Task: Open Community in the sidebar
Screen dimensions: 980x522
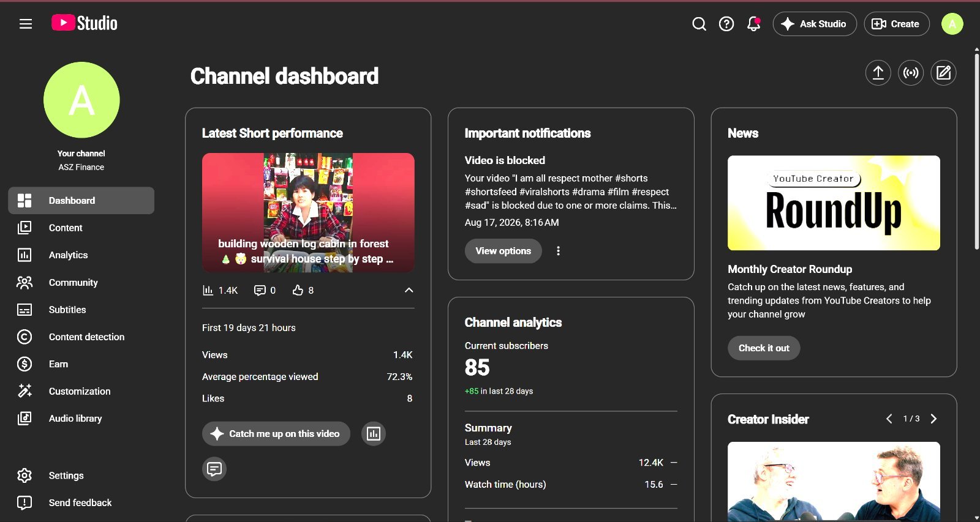Action: click(81, 283)
